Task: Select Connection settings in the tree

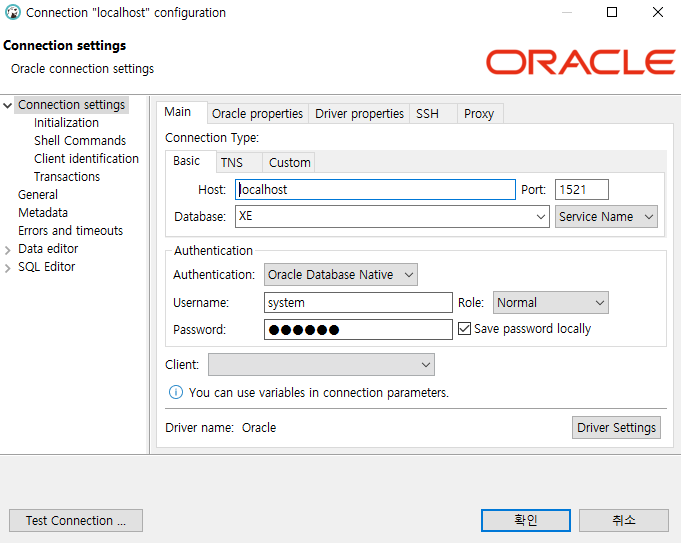Action: click(x=71, y=105)
